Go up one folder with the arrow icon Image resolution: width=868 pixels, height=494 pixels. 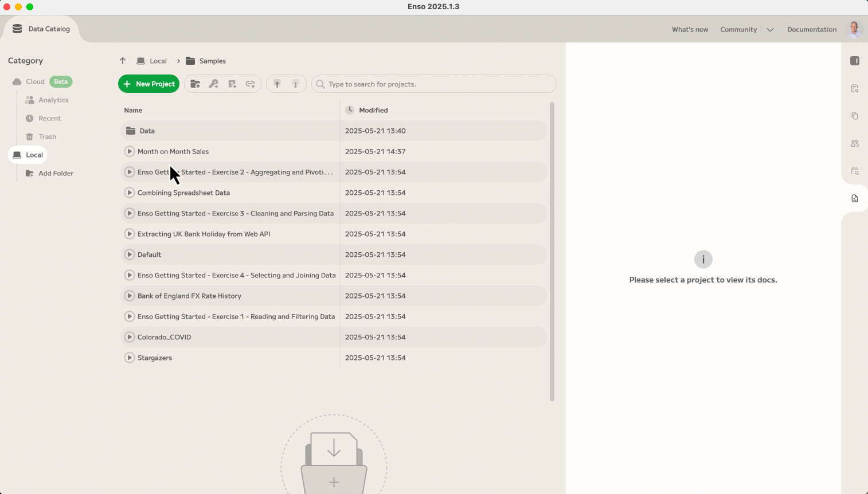(123, 61)
